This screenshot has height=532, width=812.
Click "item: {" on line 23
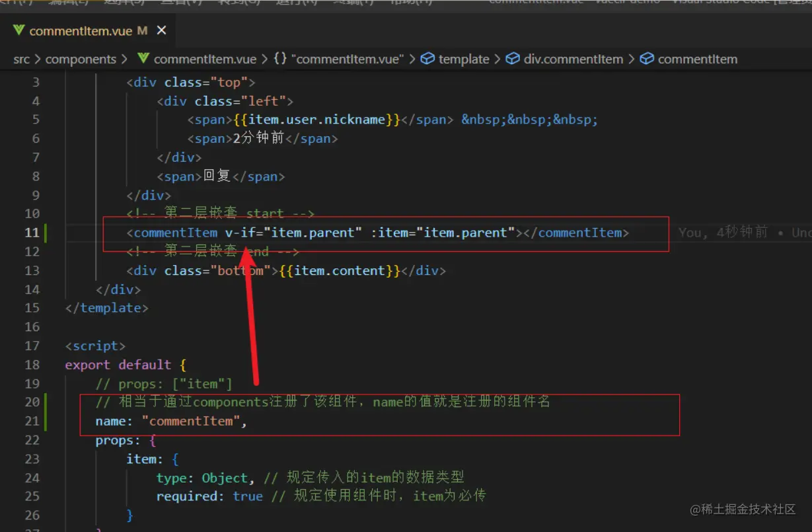pyautogui.click(x=153, y=459)
